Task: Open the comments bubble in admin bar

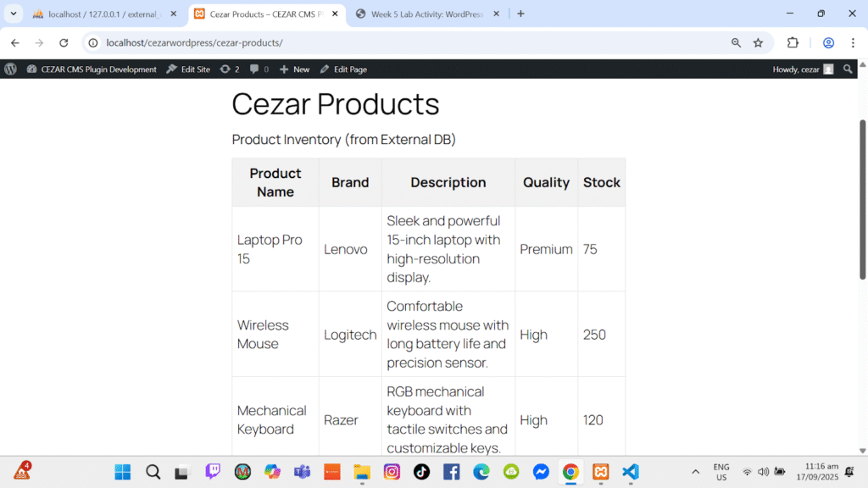Action: [x=259, y=69]
